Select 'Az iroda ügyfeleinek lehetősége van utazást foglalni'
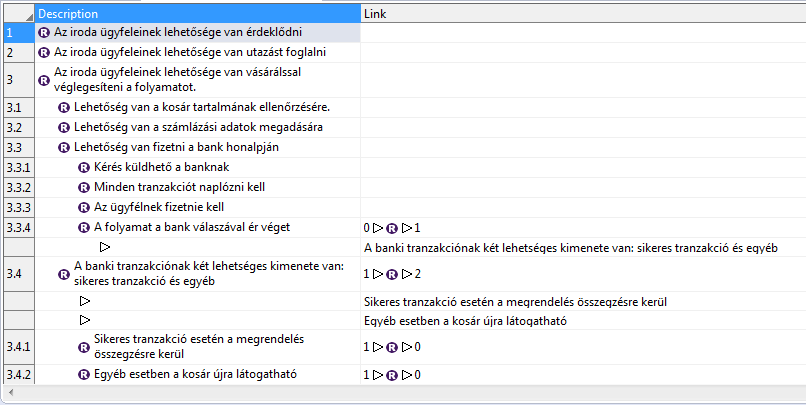The width and height of the screenshot is (806, 405). [x=190, y=52]
